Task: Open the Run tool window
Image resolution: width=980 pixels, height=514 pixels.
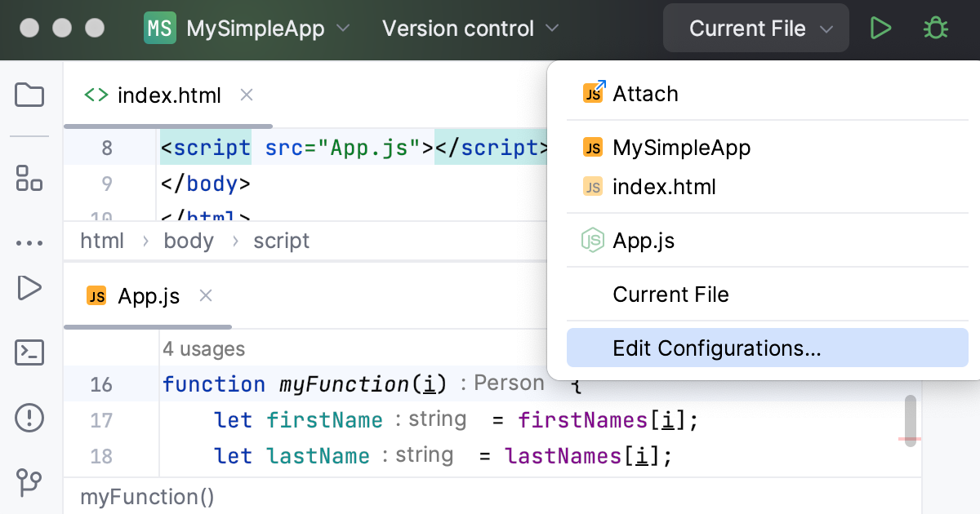Action: [29, 287]
